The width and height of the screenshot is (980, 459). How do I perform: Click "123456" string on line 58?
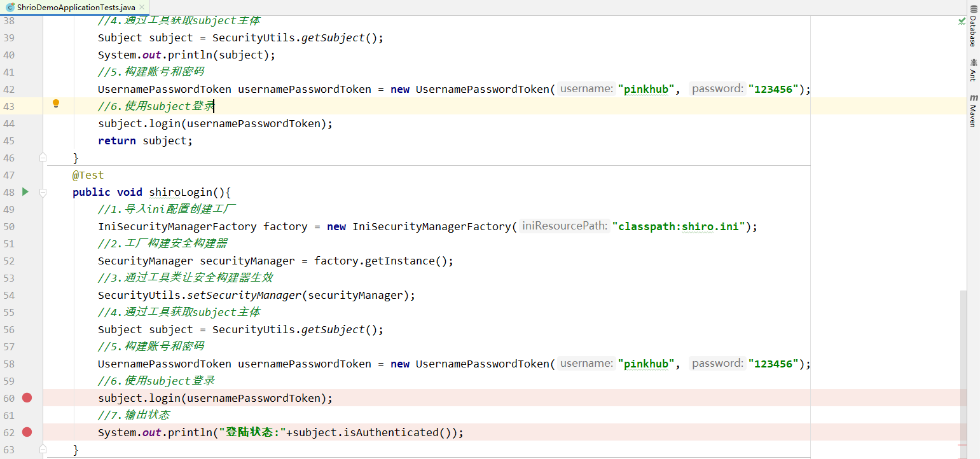[773, 364]
